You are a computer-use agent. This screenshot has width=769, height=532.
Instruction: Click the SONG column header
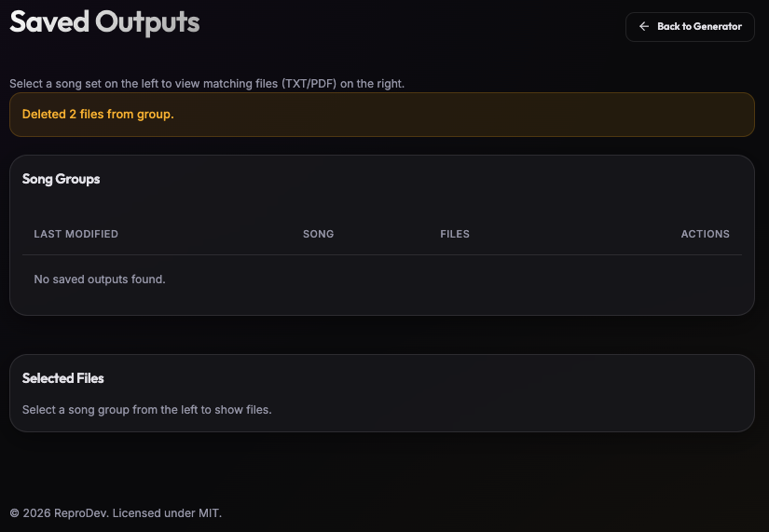pyautogui.click(x=318, y=234)
